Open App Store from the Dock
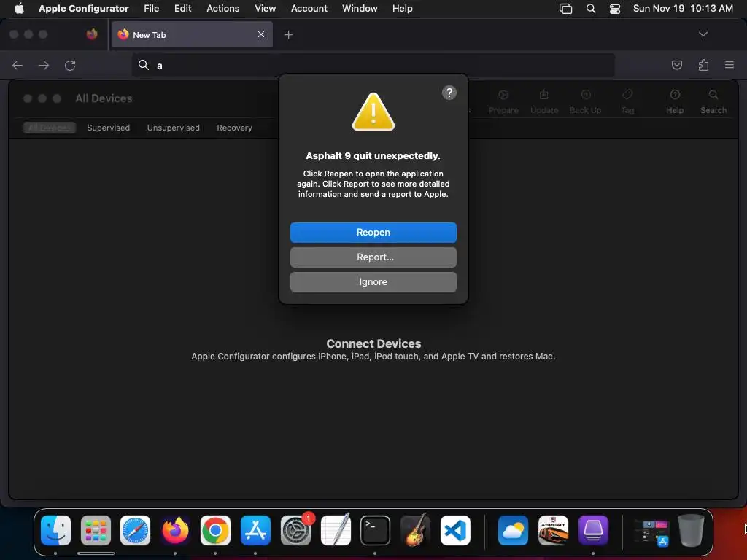This screenshot has width=747, height=560. 255,531
